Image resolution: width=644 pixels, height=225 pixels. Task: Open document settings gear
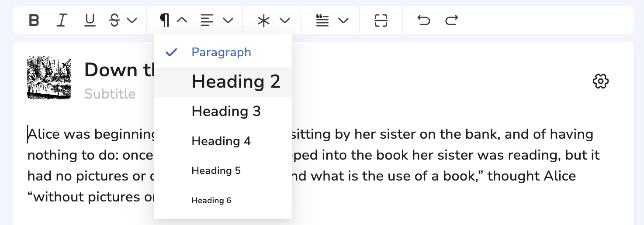(x=600, y=81)
